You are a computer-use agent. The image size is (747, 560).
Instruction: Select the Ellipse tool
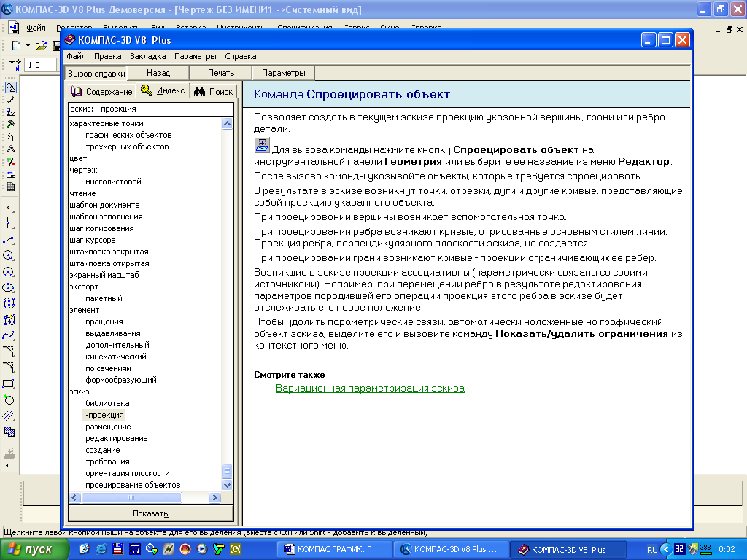(x=9, y=287)
